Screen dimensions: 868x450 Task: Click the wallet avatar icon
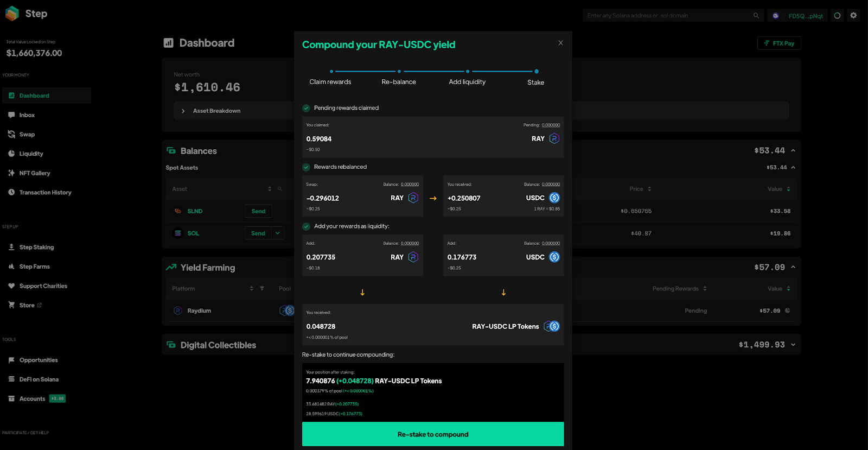coord(776,16)
